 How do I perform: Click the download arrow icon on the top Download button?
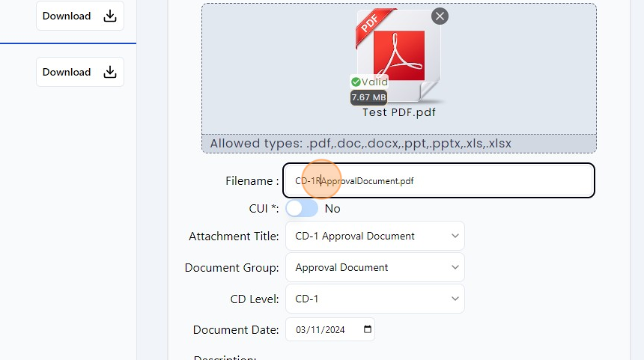tap(109, 16)
